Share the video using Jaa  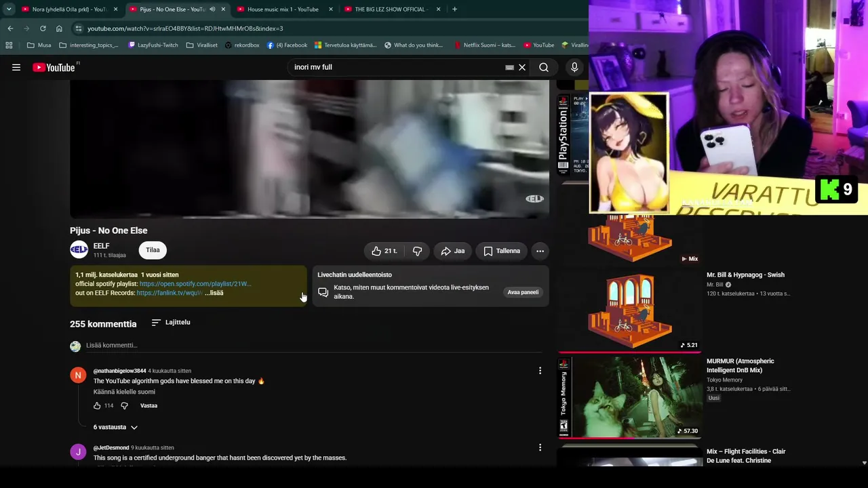(x=453, y=251)
